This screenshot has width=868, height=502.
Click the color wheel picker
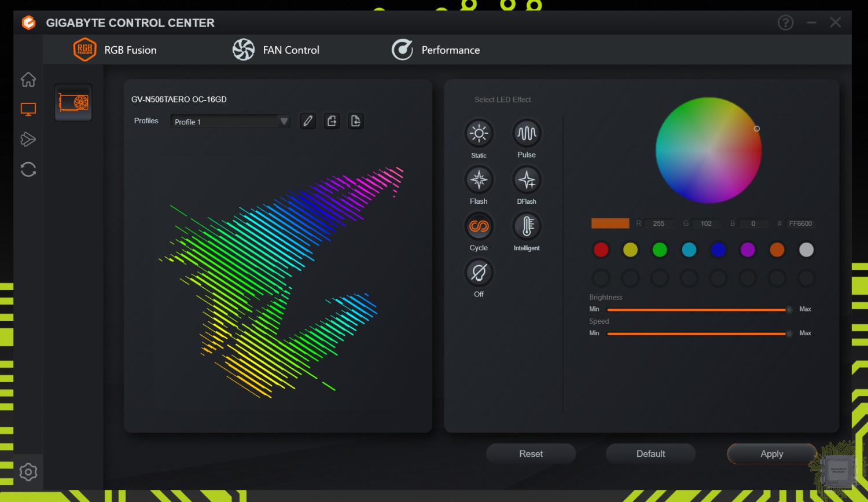click(708, 151)
